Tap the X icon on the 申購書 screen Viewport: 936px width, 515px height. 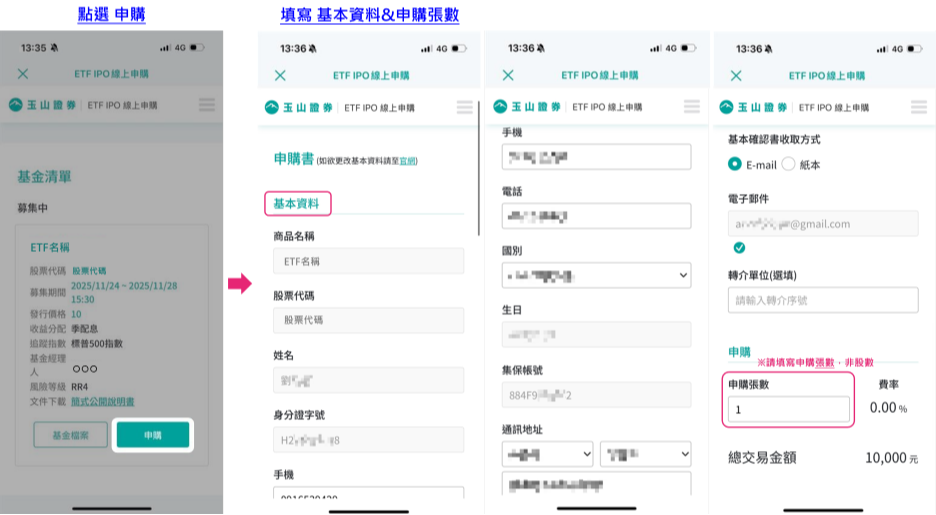(280, 75)
